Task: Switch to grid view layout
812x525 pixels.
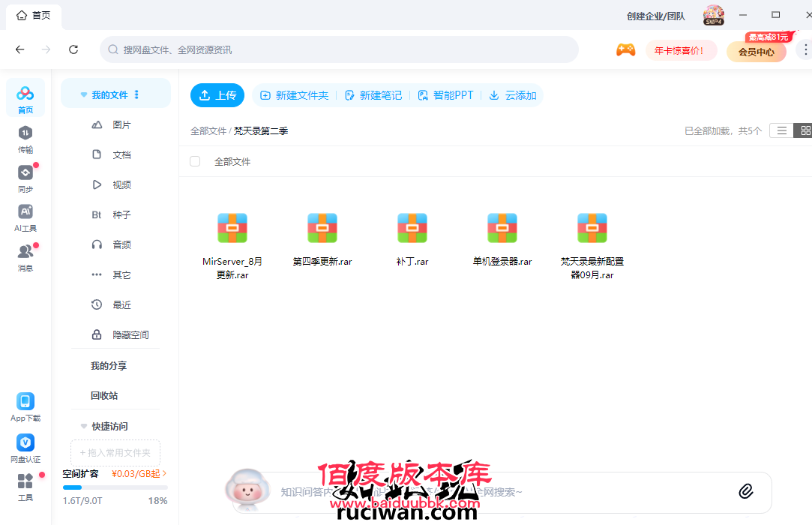Action: click(x=805, y=130)
